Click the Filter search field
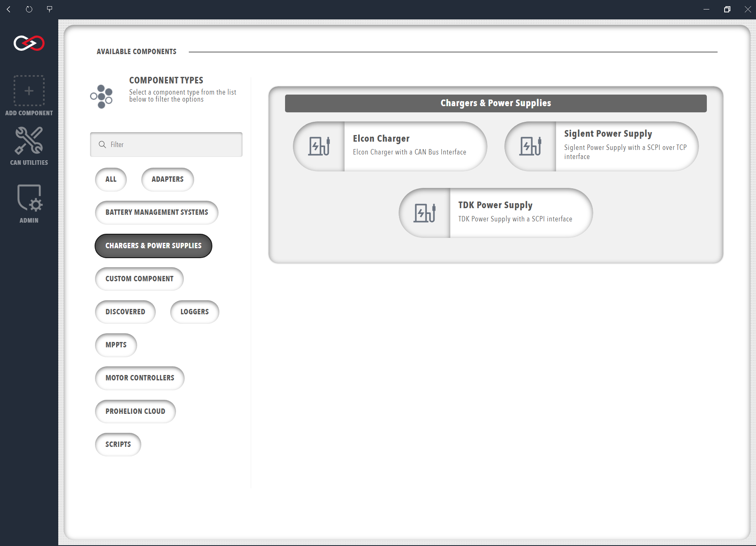This screenshot has height=546, width=756. [x=166, y=145]
